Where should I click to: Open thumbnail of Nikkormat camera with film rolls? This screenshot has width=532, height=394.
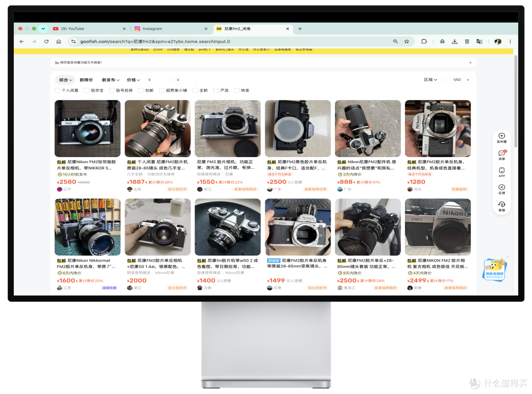[88, 227]
